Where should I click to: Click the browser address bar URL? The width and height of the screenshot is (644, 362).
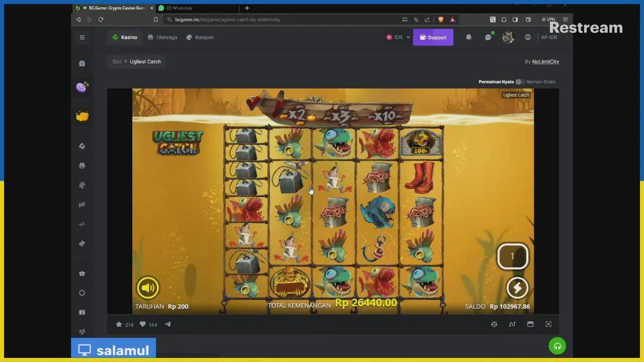pyautogui.click(x=227, y=20)
